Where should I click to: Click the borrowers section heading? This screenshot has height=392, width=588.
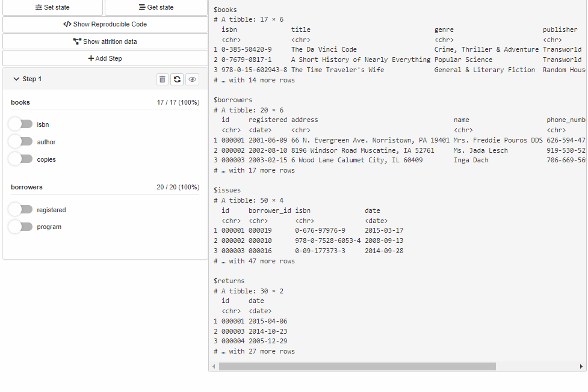coord(26,187)
